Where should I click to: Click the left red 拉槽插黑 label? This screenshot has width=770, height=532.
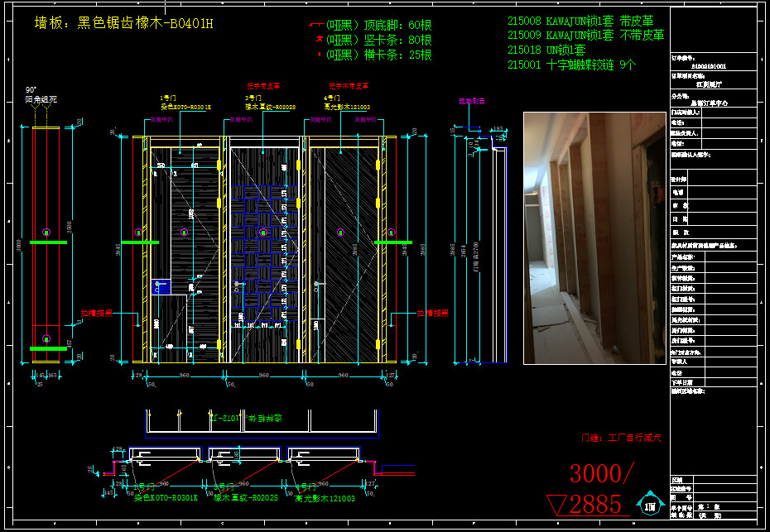[x=96, y=314]
